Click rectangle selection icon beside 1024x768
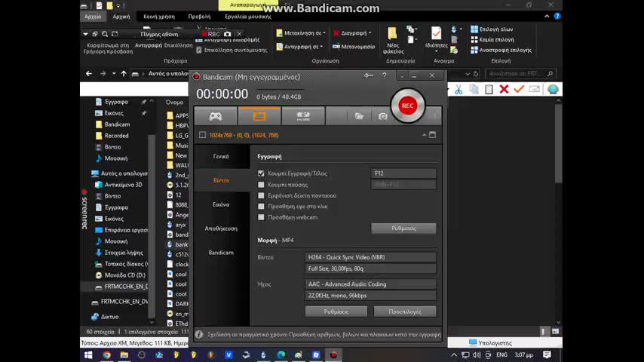Image resolution: width=644 pixels, height=362 pixels. (x=203, y=135)
